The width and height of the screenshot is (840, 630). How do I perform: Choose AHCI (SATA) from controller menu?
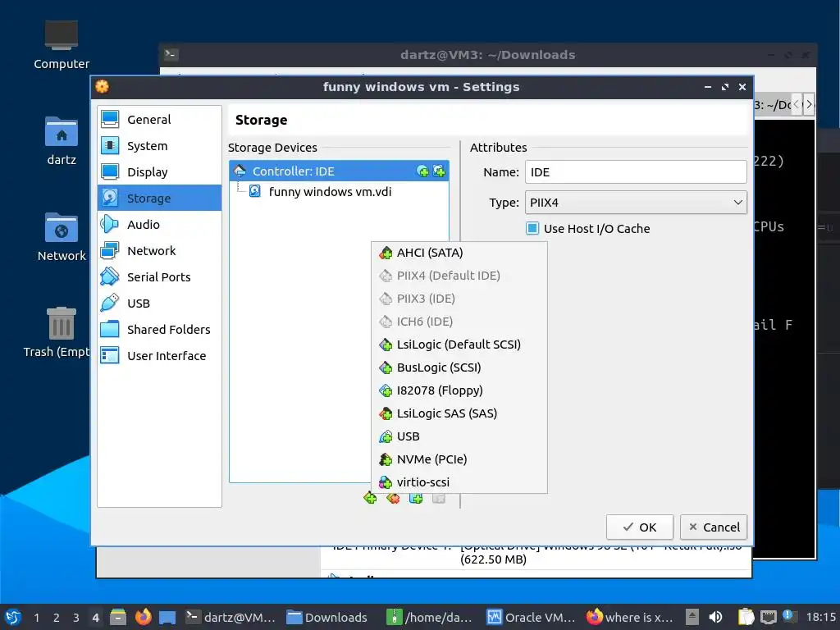(x=459, y=253)
